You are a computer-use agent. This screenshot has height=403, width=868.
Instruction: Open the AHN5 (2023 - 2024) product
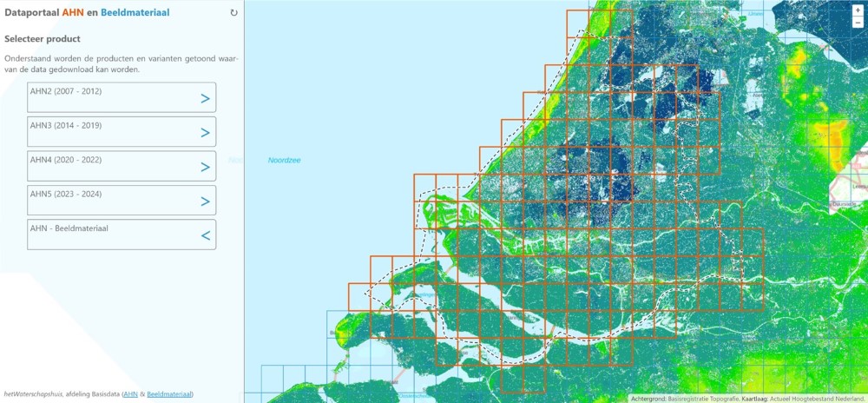click(113, 201)
